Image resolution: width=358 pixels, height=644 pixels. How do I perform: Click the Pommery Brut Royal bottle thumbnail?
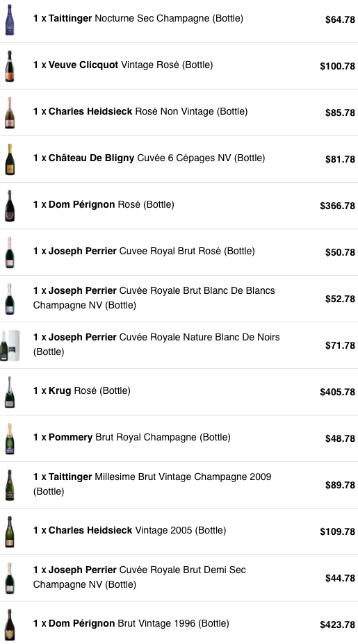(x=10, y=438)
